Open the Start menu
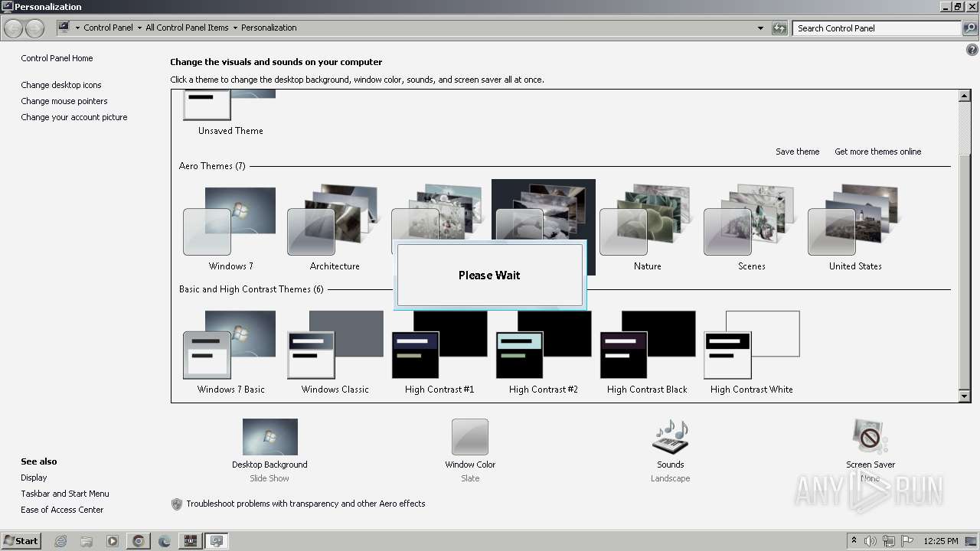The width and height of the screenshot is (980, 551). [21, 541]
